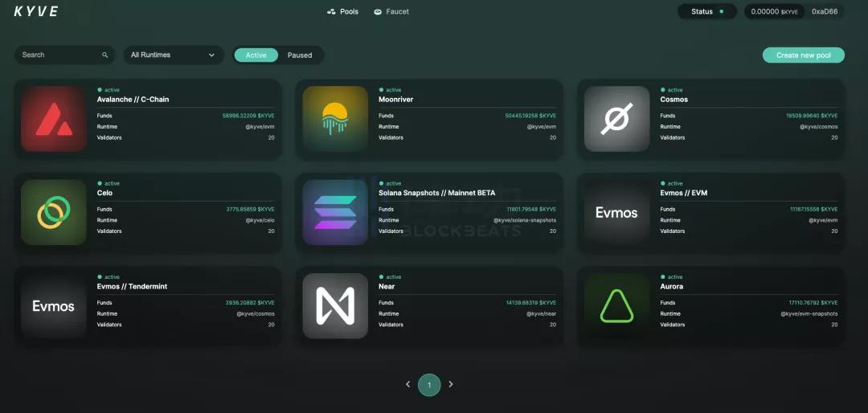Open the Avalanche C-Chain pool logo
The height and width of the screenshot is (413, 868).
coord(54,118)
